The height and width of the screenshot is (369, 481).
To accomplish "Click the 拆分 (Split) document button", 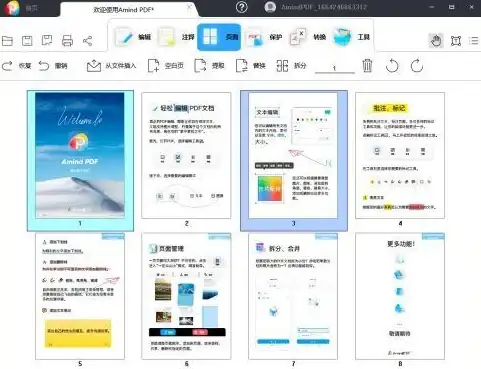I will click(291, 66).
